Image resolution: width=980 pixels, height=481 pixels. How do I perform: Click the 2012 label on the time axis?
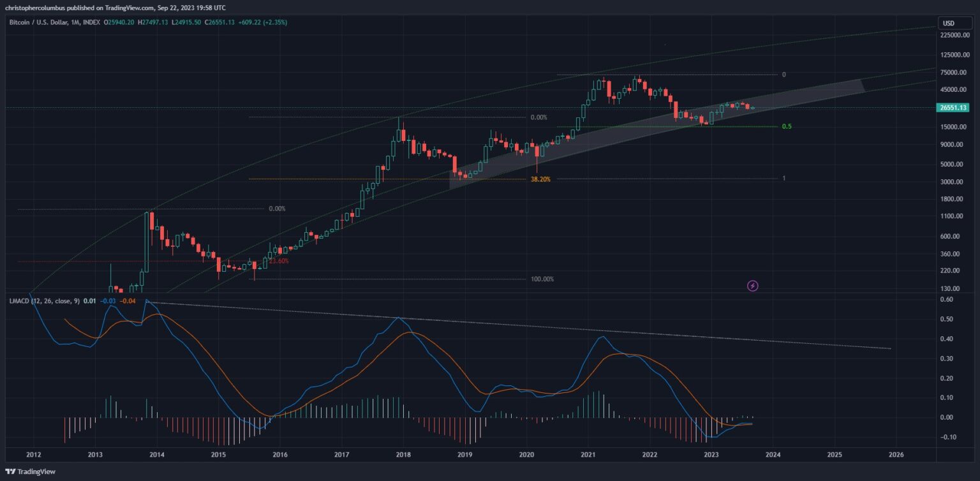click(x=33, y=455)
